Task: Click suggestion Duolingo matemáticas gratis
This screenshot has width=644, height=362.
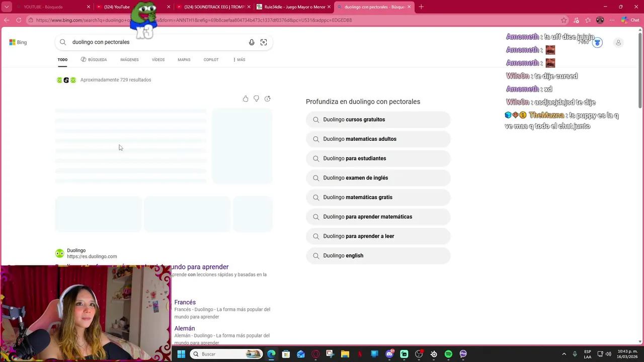Action: pyautogui.click(x=378, y=198)
